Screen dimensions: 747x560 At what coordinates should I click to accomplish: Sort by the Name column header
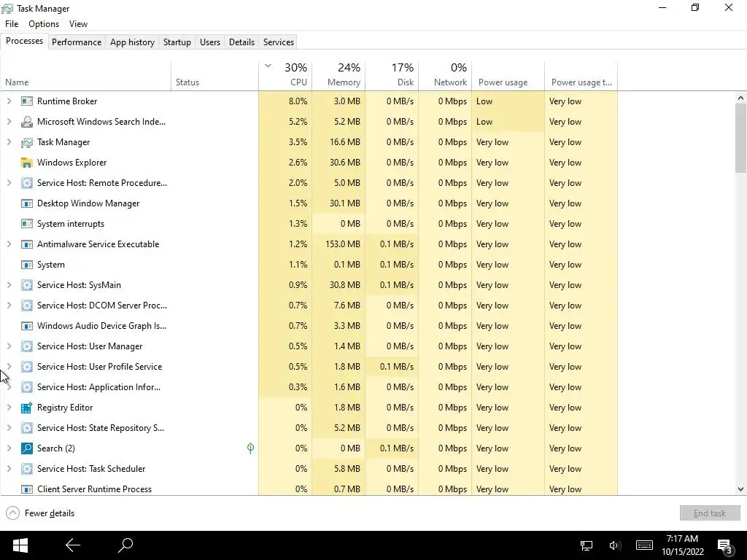pos(86,75)
